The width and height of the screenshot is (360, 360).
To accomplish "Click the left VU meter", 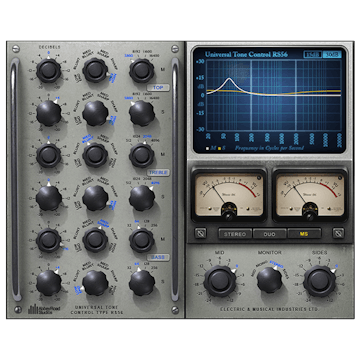I will point(229,196).
